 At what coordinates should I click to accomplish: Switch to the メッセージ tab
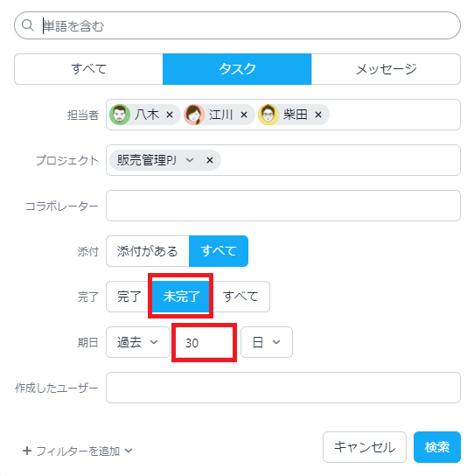tap(386, 69)
